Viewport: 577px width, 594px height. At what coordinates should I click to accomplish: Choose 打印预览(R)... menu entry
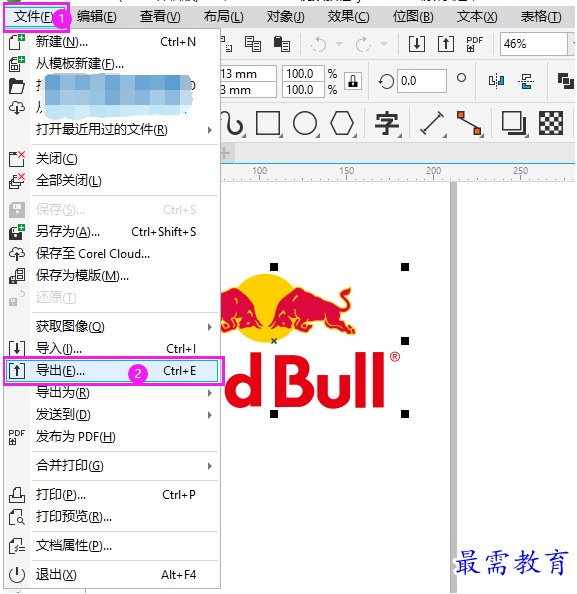coord(112,517)
